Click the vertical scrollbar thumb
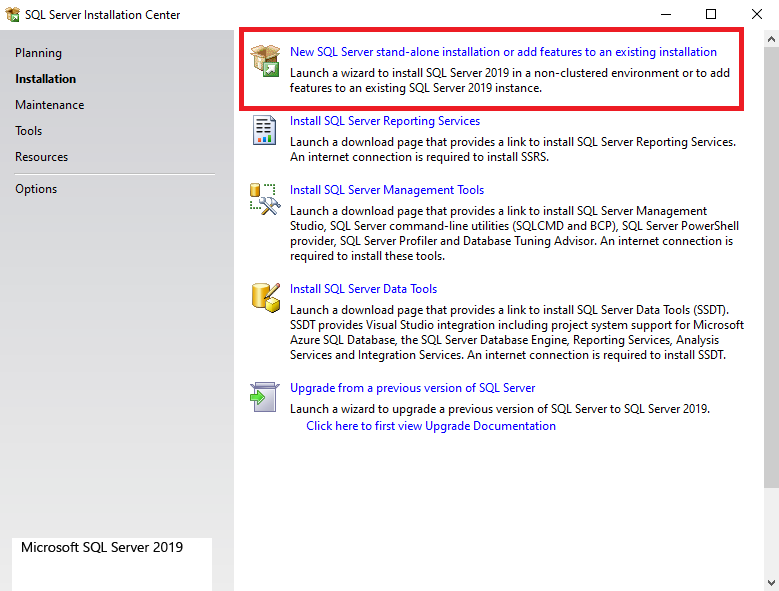 click(x=771, y=267)
